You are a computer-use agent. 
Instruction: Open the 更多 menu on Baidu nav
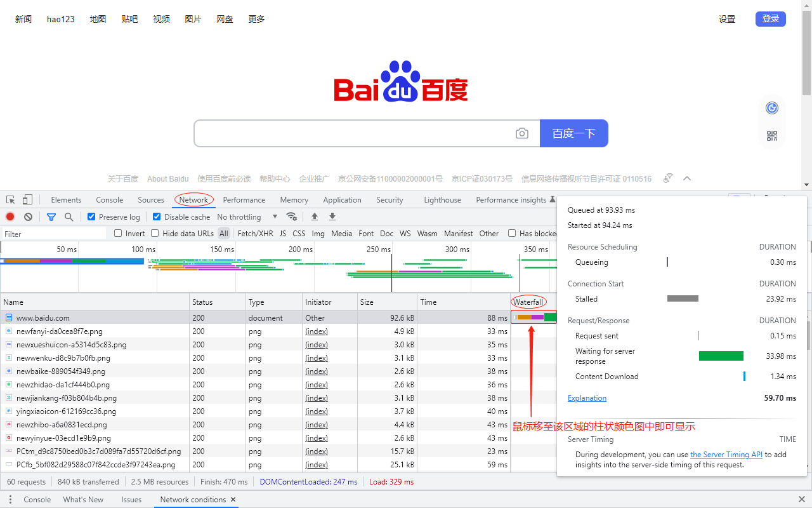click(257, 19)
